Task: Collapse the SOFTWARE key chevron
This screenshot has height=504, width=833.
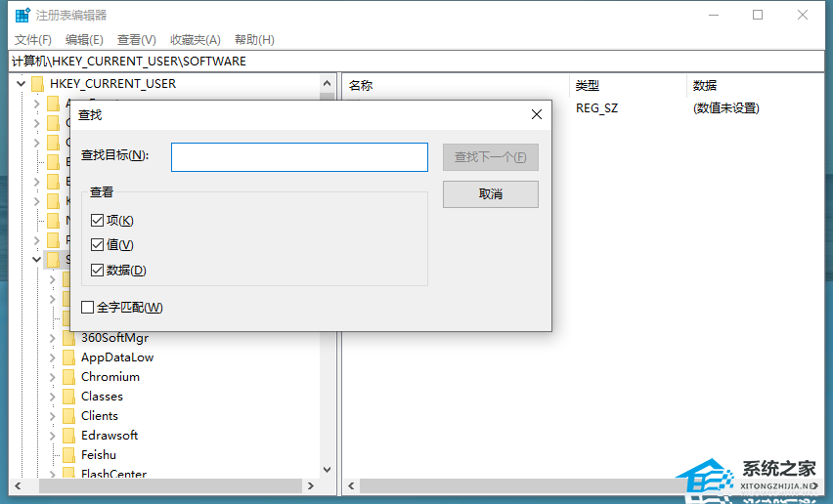Action: pos(36,260)
